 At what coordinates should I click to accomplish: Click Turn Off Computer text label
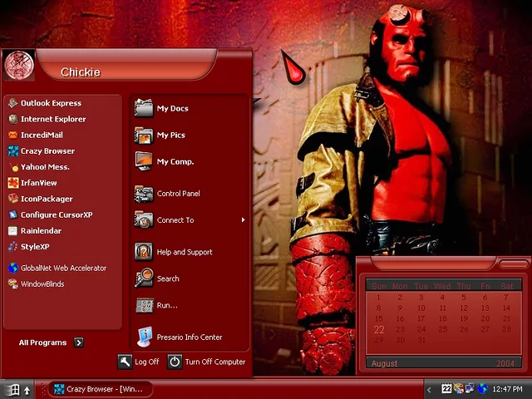pos(215,362)
